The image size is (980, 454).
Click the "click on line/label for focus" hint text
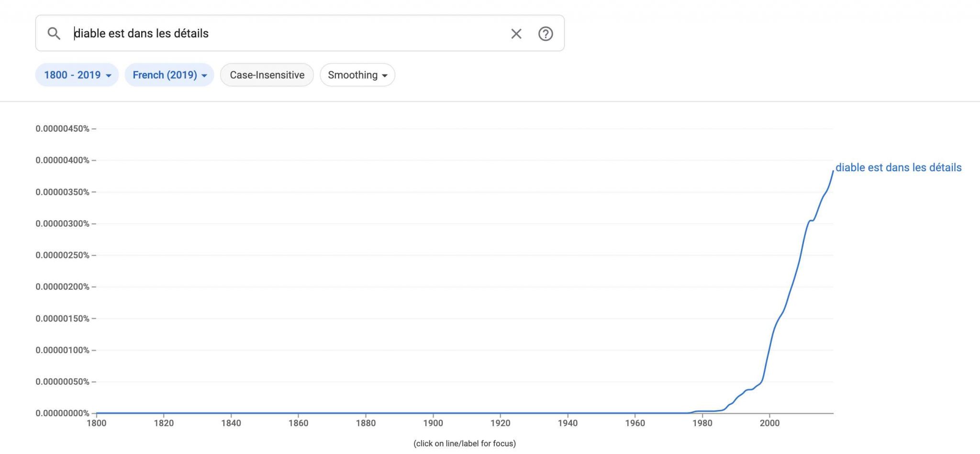tap(464, 443)
